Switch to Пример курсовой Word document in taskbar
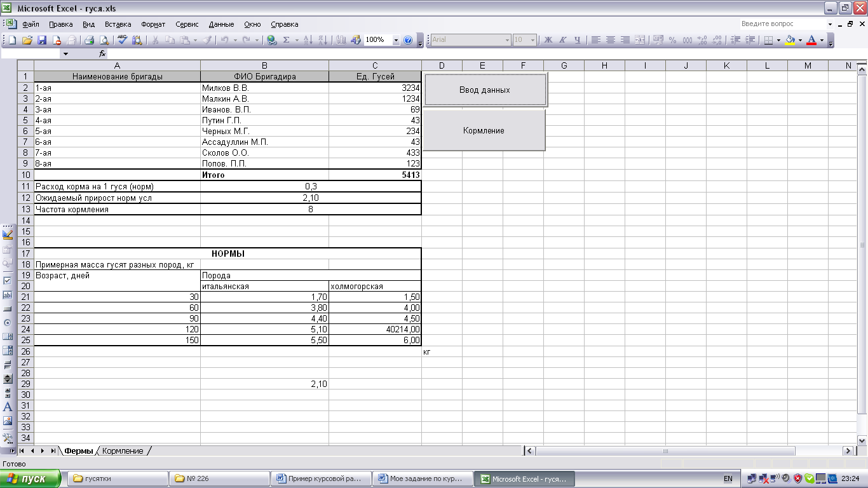The width and height of the screenshot is (868, 488). point(321,478)
